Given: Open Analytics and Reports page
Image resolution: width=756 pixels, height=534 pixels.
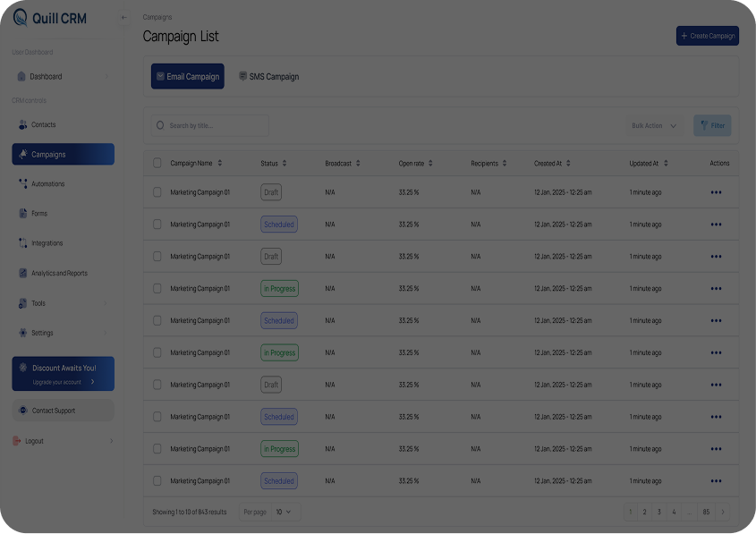Looking at the screenshot, I should (59, 274).
